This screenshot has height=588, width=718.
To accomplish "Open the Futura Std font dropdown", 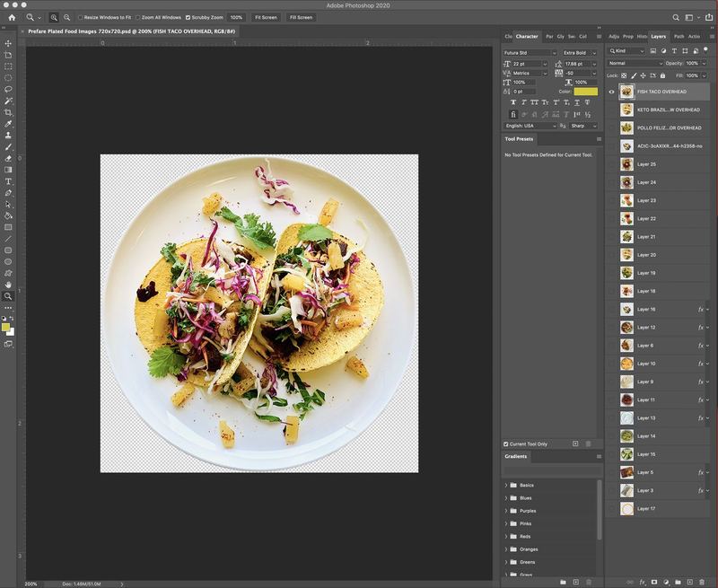I will 530,53.
